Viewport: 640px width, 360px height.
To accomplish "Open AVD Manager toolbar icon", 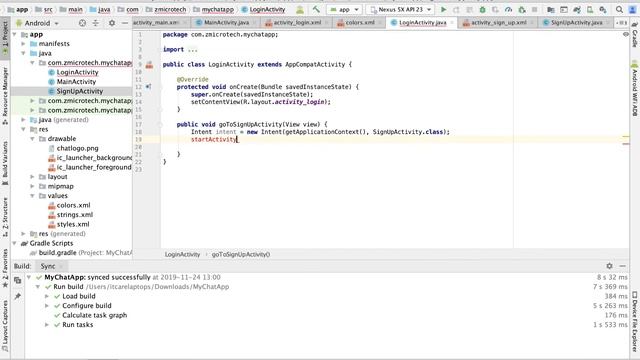I will click(590, 9).
